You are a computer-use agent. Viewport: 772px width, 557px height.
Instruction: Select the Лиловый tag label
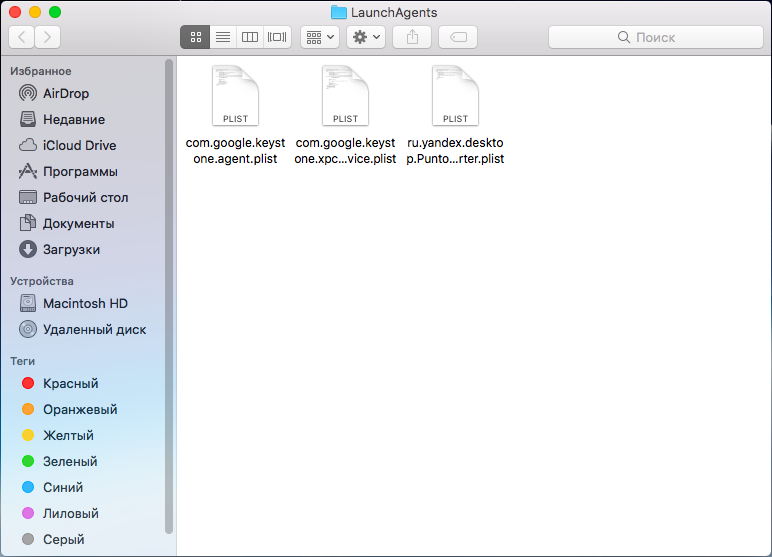click(70, 514)
